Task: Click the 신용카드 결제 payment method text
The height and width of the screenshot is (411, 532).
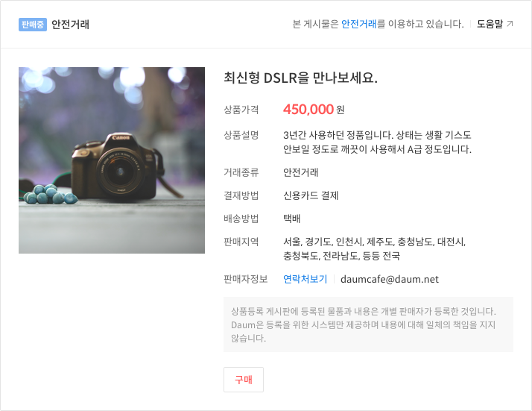Action: (x=311, y=195)
